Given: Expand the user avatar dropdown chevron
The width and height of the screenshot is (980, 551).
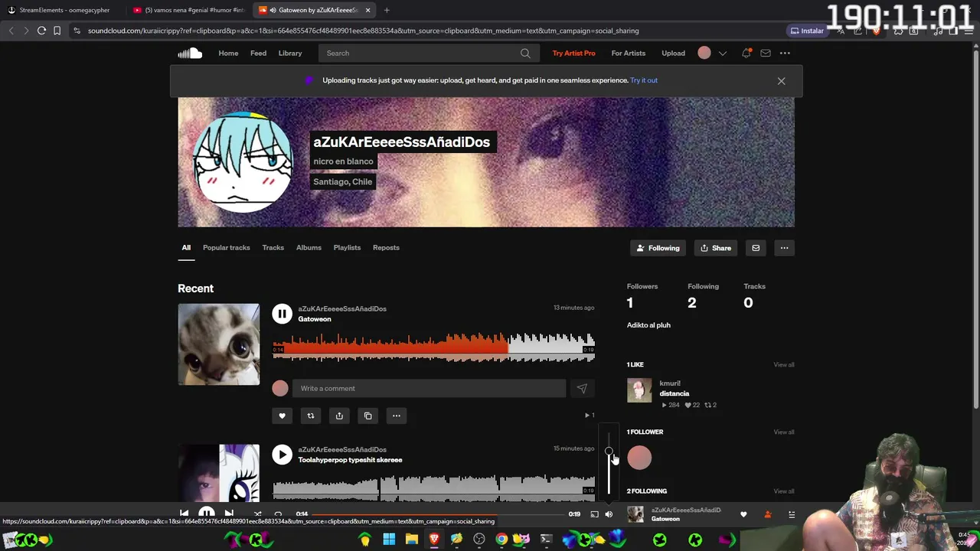Looking at the screenshot, I should click(722, 53).
